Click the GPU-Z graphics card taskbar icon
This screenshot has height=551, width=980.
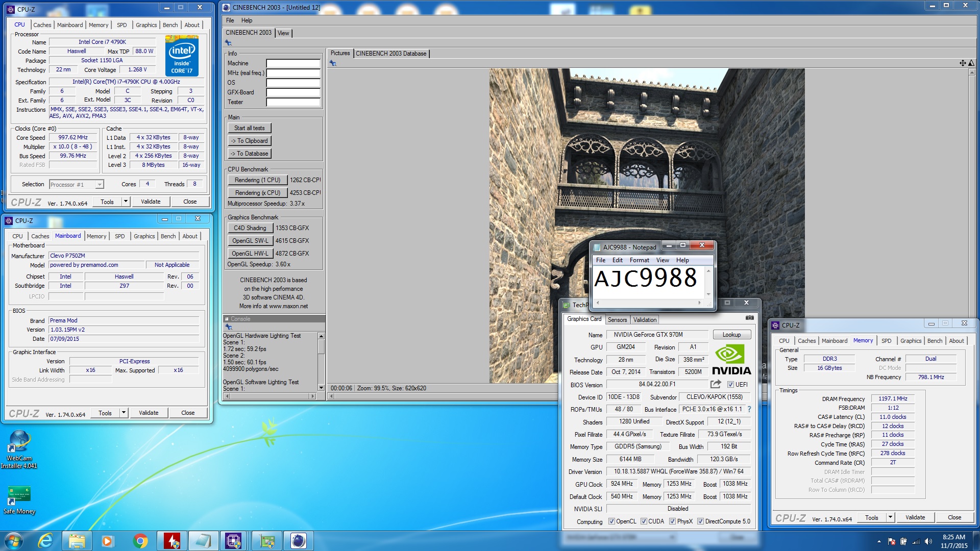coord(266,541)
